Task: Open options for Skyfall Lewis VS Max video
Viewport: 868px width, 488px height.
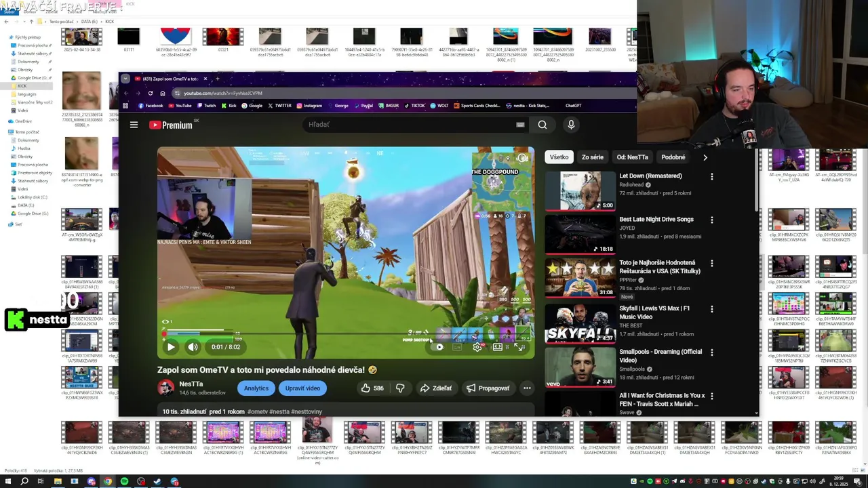Action: click(711, 308)
